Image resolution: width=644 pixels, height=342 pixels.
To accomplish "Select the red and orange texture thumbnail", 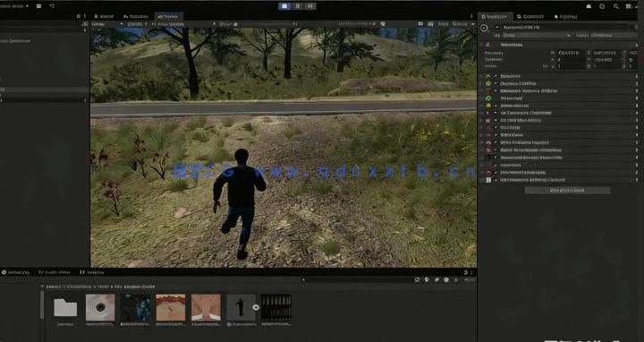I will (171, 307).
